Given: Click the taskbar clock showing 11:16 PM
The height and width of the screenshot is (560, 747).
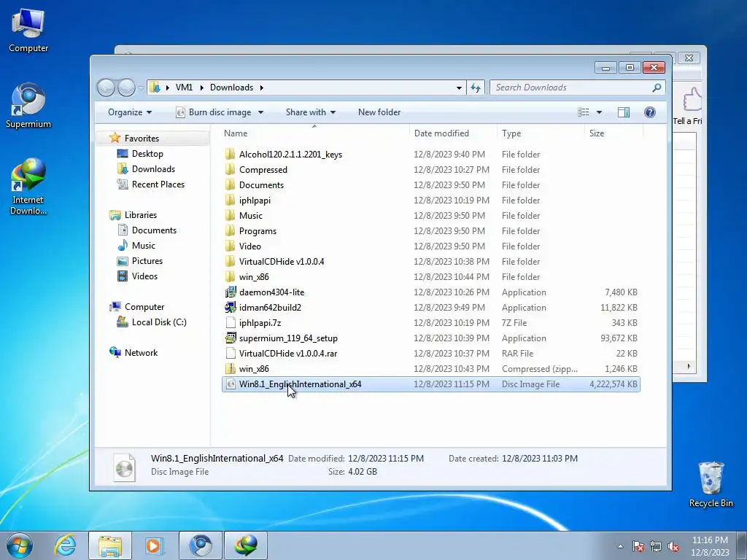Looking at the screenshot, I should coord(710,546).
